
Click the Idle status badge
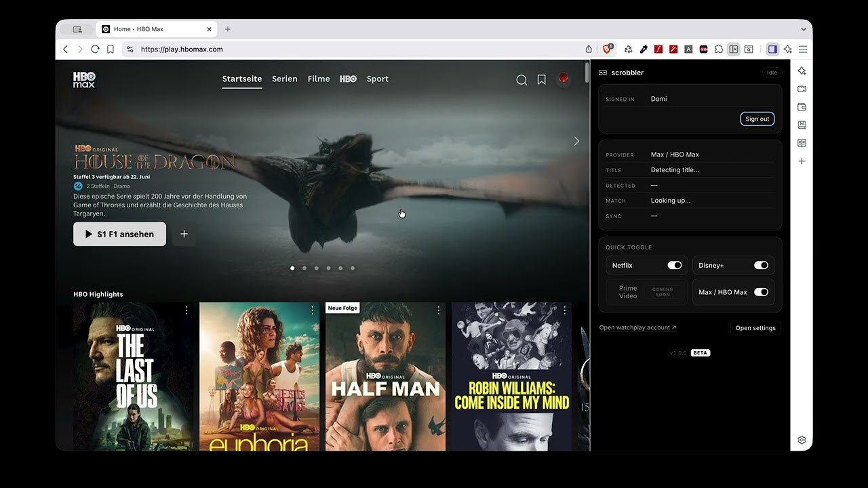(x=772, y=73)
